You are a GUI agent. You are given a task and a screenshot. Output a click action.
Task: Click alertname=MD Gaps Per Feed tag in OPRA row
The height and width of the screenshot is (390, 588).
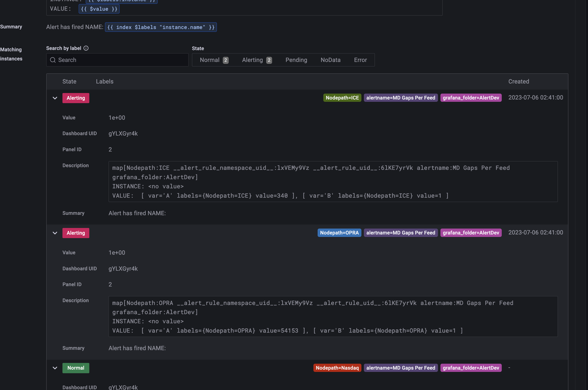point(400,233)
